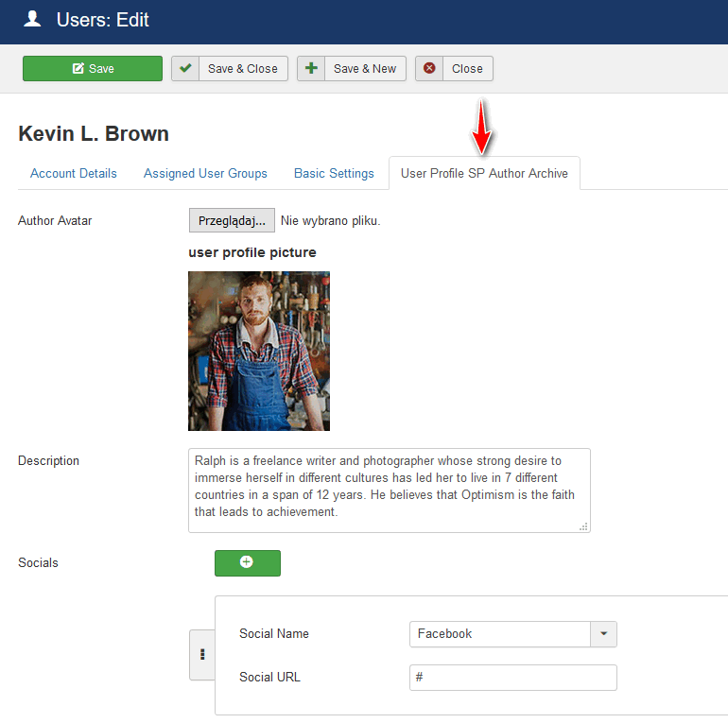Click the Save & Close button label
Screen dimensions: 728x723
(x=243, y=69)
